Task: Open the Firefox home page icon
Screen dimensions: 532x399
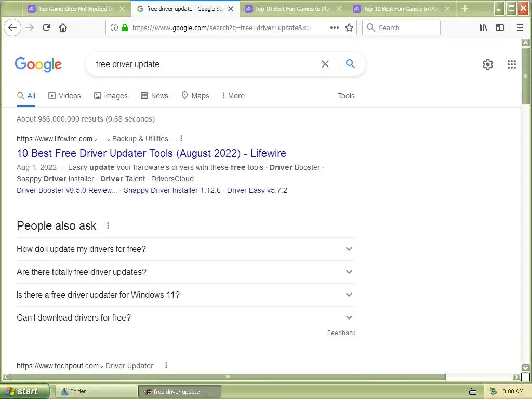Action: point(63,28)
